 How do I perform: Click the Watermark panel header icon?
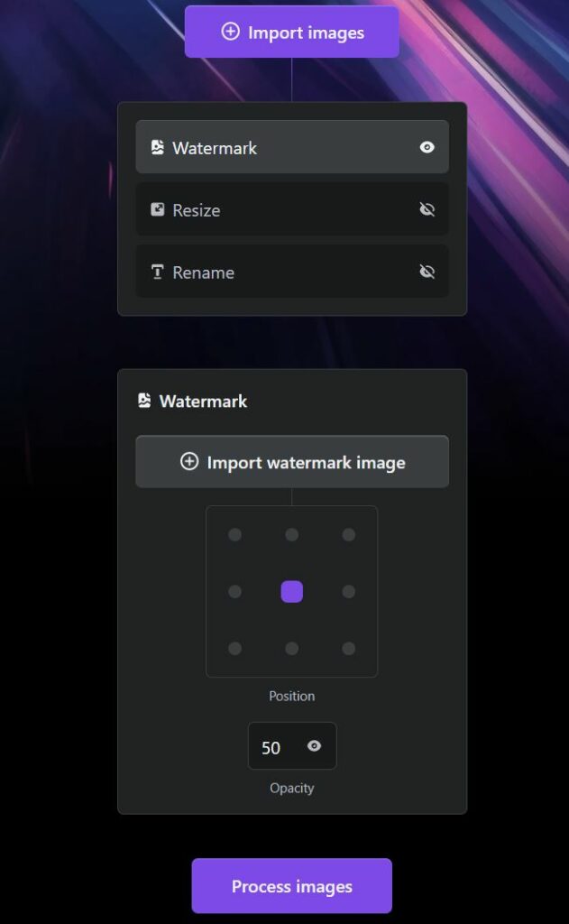click(x=145, y=401)
